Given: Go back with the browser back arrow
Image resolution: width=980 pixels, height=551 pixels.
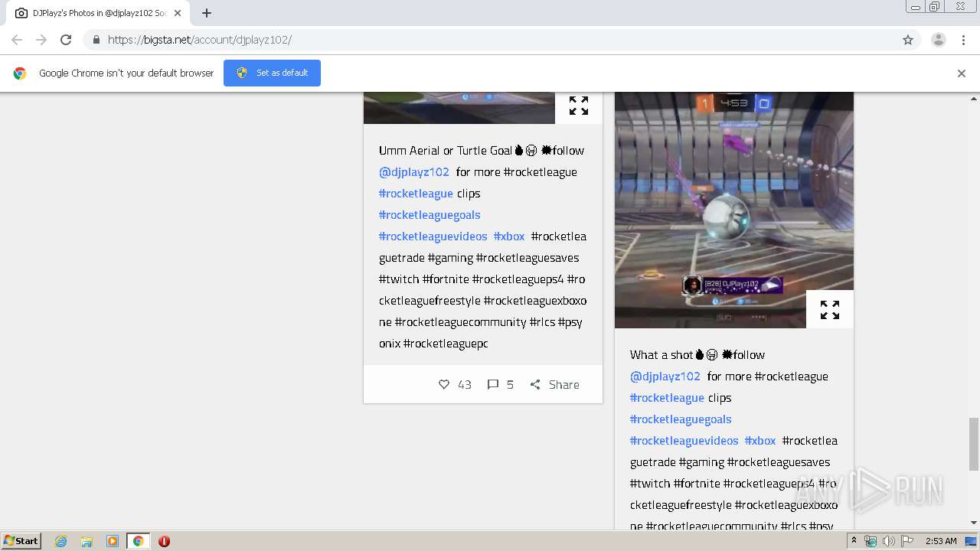Looking at the screenshot, I should click(17, 40).
